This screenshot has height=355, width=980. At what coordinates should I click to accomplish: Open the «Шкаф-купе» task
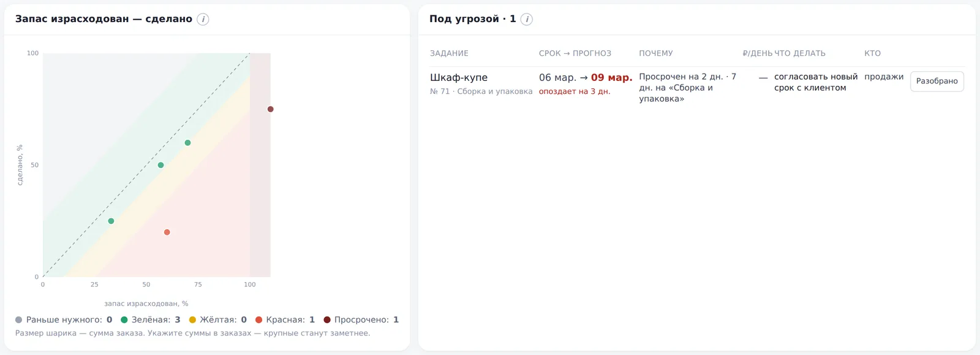click(x=459, y=77)
